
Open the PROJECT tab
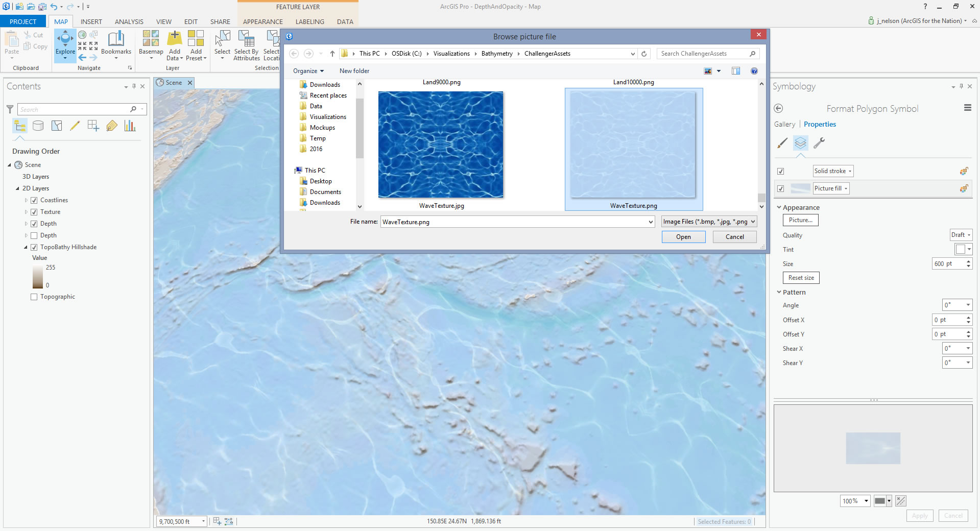pos(23,21)
